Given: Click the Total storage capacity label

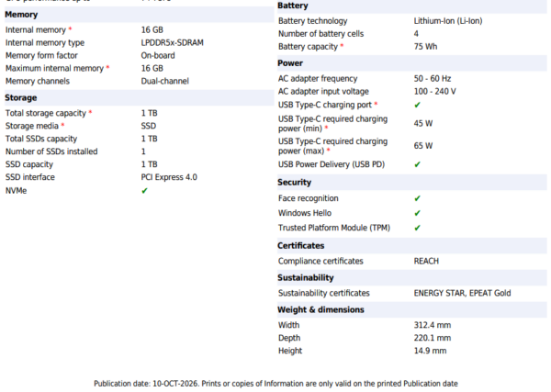Looking at the screenshot, I should tap(46, 113).
